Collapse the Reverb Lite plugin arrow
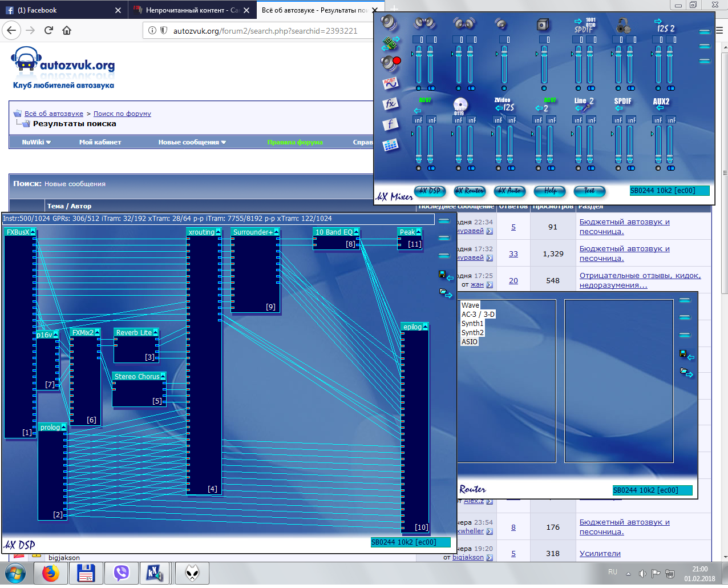The width and height of the screenshot is (728, 588). [x=156, y=332]
